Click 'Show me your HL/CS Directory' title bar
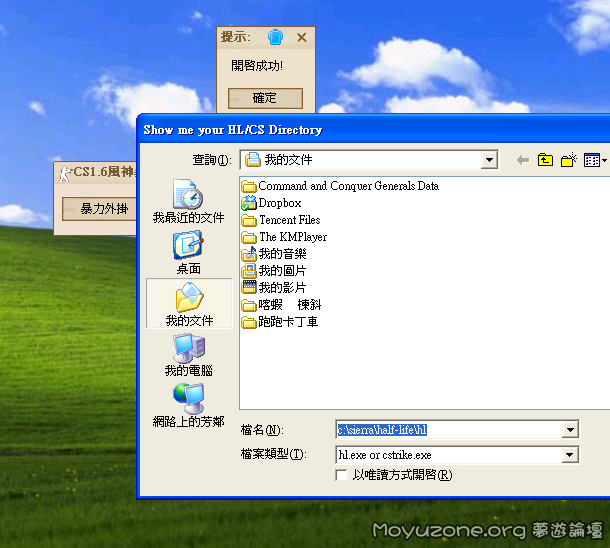610x548 pixels. [375, 130]
